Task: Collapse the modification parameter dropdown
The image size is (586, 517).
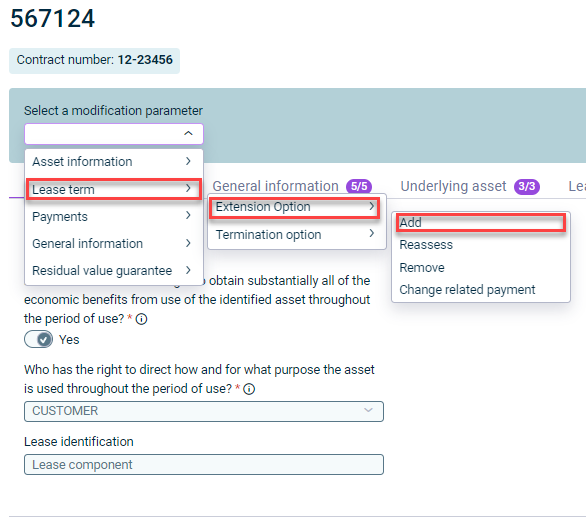Action: pyautogui.click(x=188, y=133)
